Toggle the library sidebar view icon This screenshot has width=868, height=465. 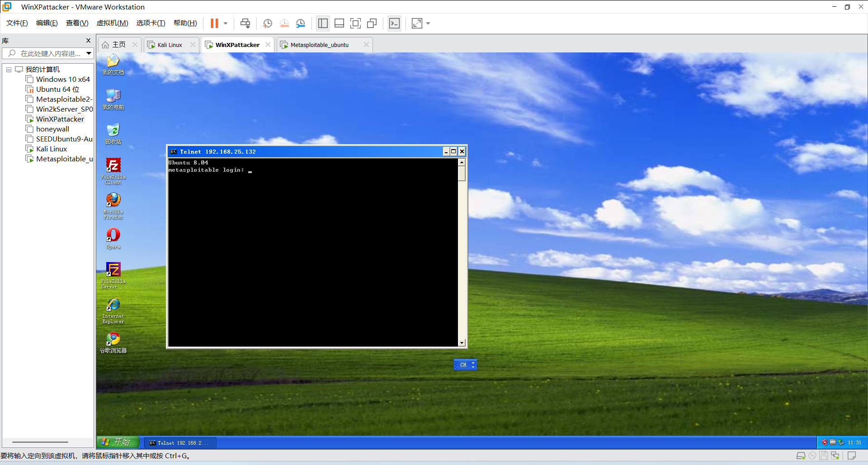[x=323, y=23]
